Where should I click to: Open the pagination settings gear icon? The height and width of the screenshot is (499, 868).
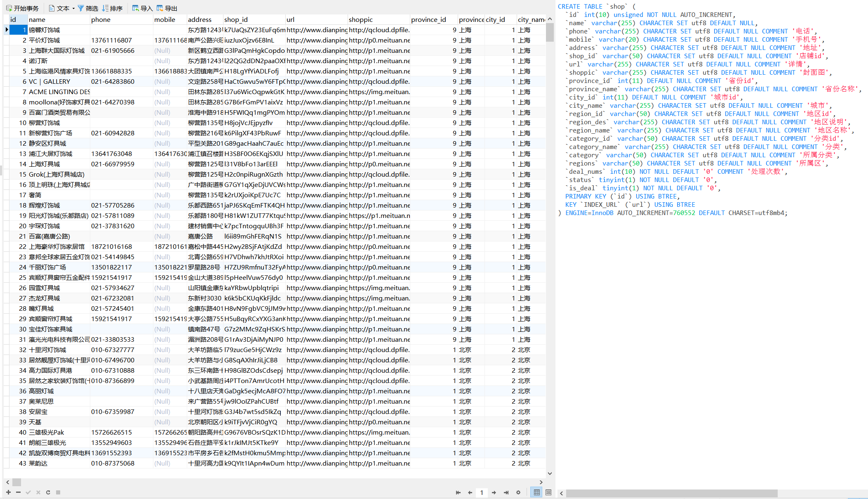click(x=518, y=492)
